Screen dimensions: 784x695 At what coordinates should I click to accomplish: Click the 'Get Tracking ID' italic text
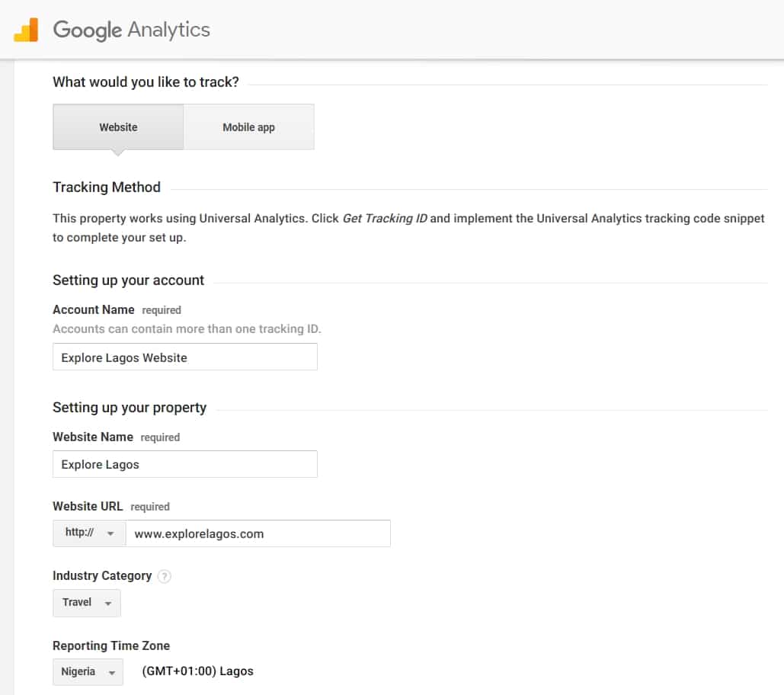(385, 219)
